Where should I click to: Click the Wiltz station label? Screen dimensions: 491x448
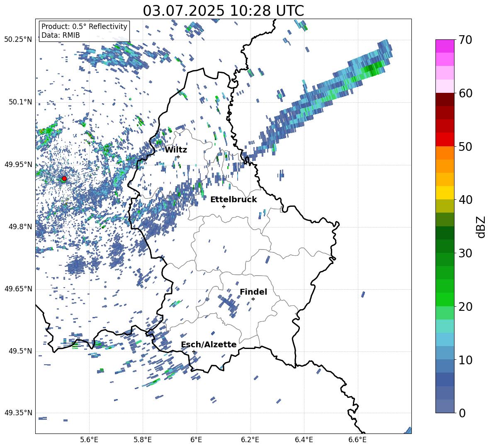[x=176, y=150]
